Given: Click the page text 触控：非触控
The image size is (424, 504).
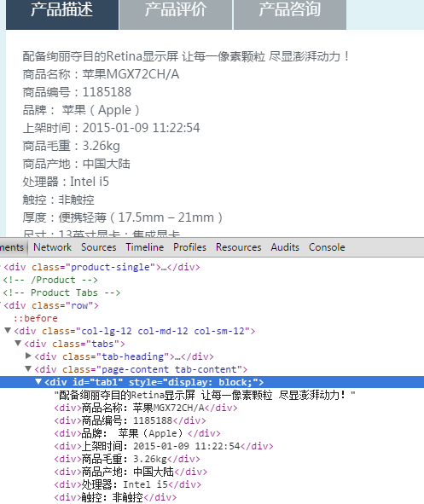Looking at the screenshot, I should click(x=59, y=200).
